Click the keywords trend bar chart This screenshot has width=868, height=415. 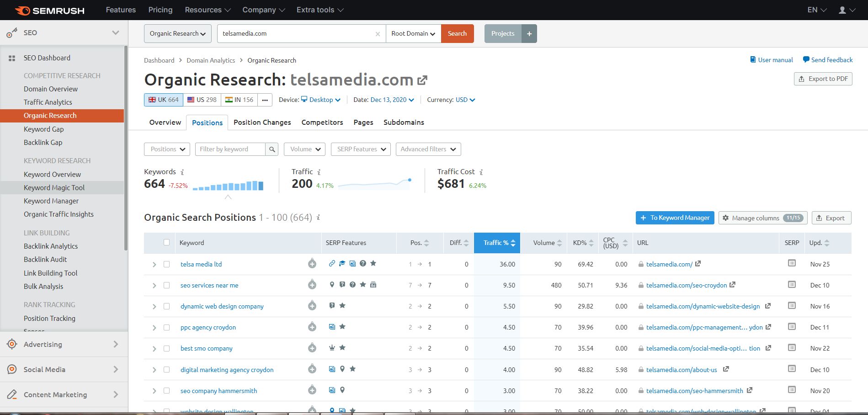[x=228, y=186]
